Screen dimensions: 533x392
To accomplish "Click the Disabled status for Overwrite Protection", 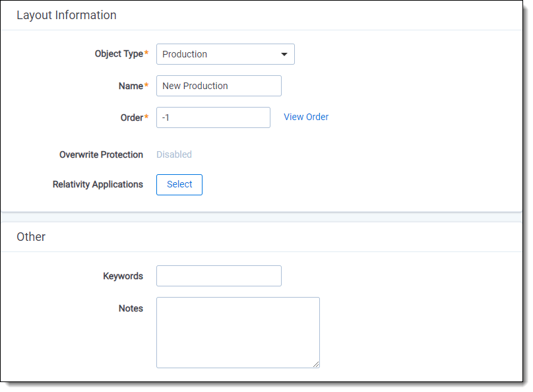I will (174, 154).
